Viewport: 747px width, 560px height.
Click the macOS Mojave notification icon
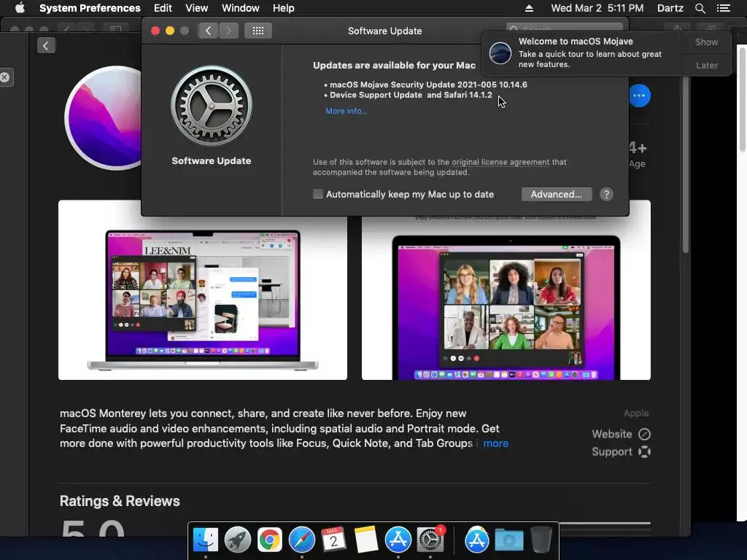point(500,52)
